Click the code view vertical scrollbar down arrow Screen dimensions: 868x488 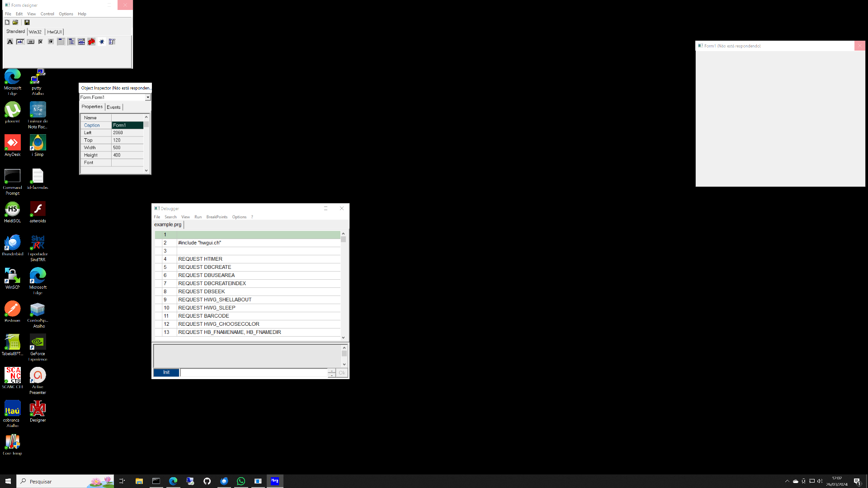coord(343,337)
